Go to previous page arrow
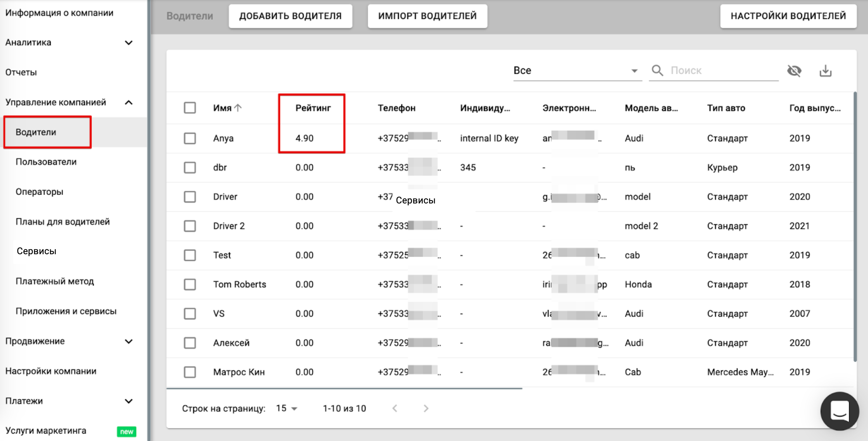 (395, 408)
